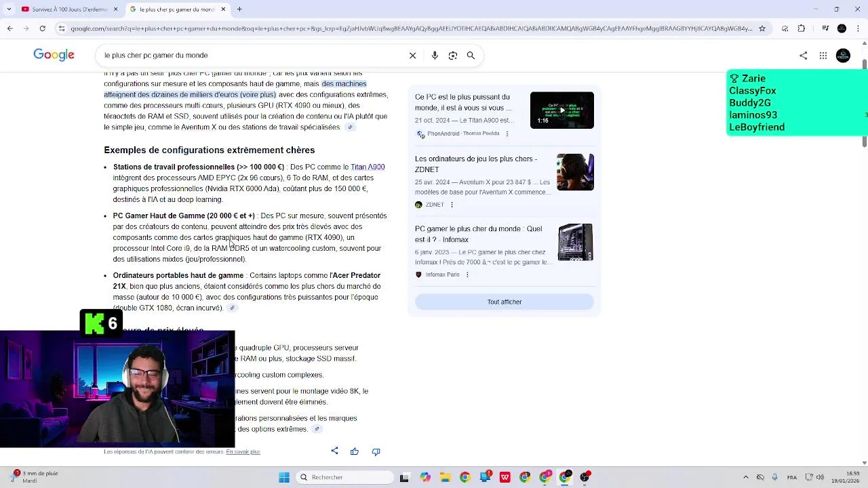Viewport: 868px width, 488px height.
Task: Click scrollbar up arrow
Action: (865, 45)
